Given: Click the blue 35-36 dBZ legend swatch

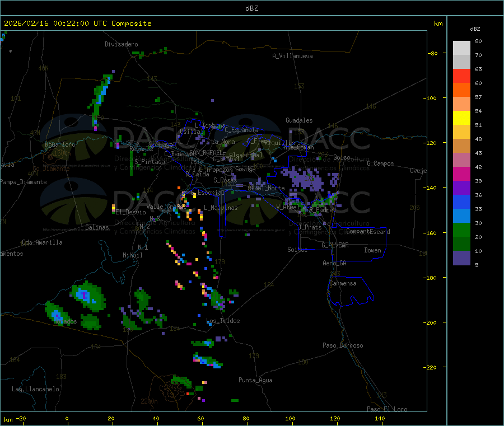Looking at the screenshot, I should coord(461,202).
